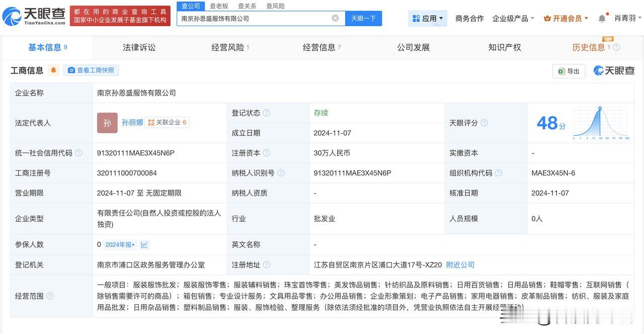Open the 经营风险 tab
This screenshot has width=644, height=334.
coord(230,47)
